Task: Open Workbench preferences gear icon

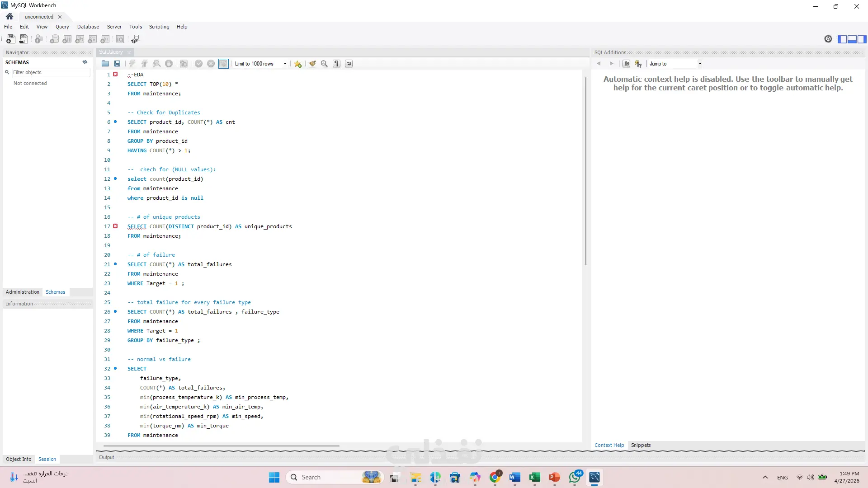Action: [828, 39]
